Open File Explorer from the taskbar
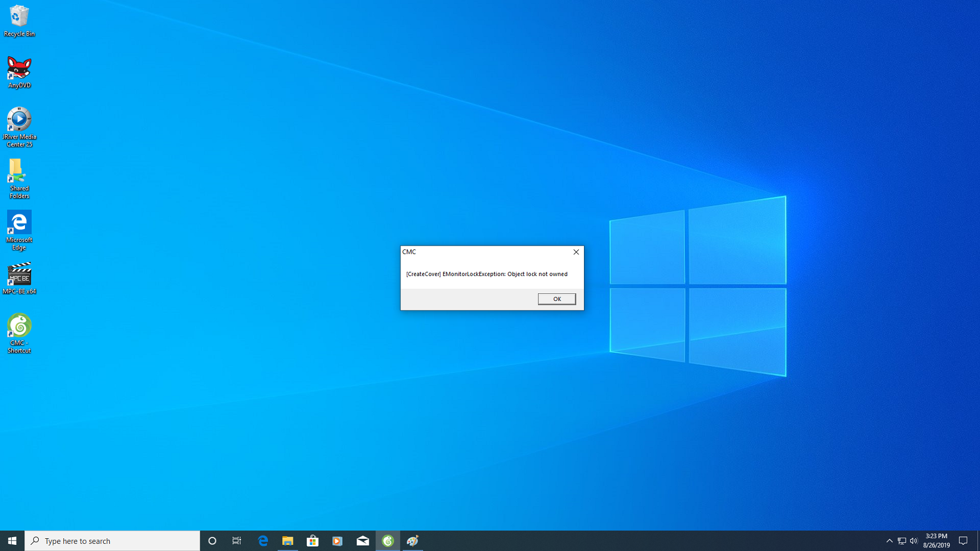This screenshot has width=980, height=551. tap(288, 541)
